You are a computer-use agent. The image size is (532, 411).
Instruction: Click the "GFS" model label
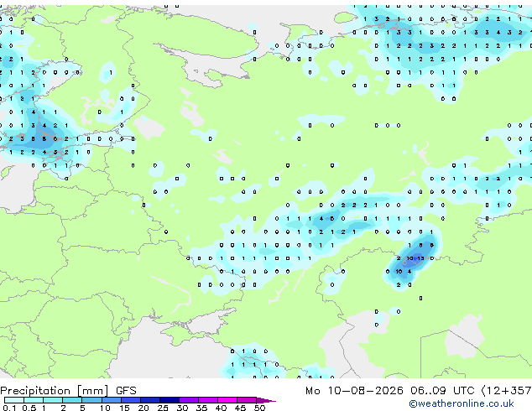[x=126, y=391]
